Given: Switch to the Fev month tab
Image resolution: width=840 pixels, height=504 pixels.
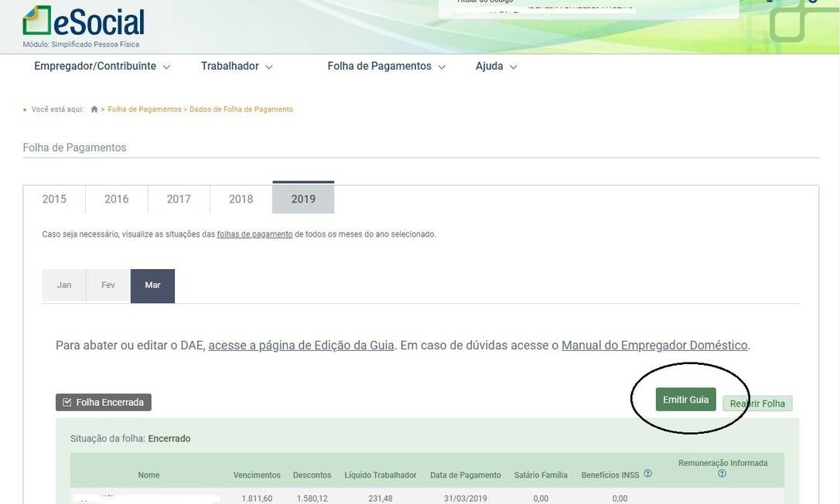Looking at the screenshot, I should pyautogui.click(x=108, y=285).
